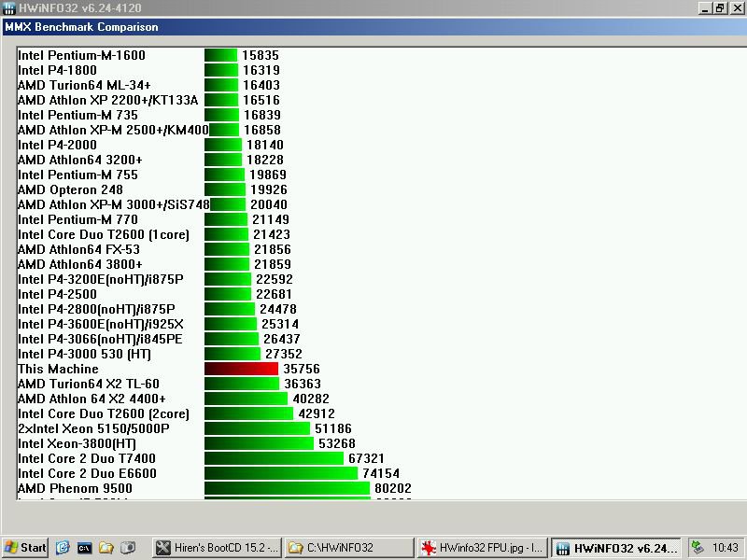Switch to Hiren's BootCD 15.2 taskbar window
The image size is (747, 560).
(x=216, y=548)
